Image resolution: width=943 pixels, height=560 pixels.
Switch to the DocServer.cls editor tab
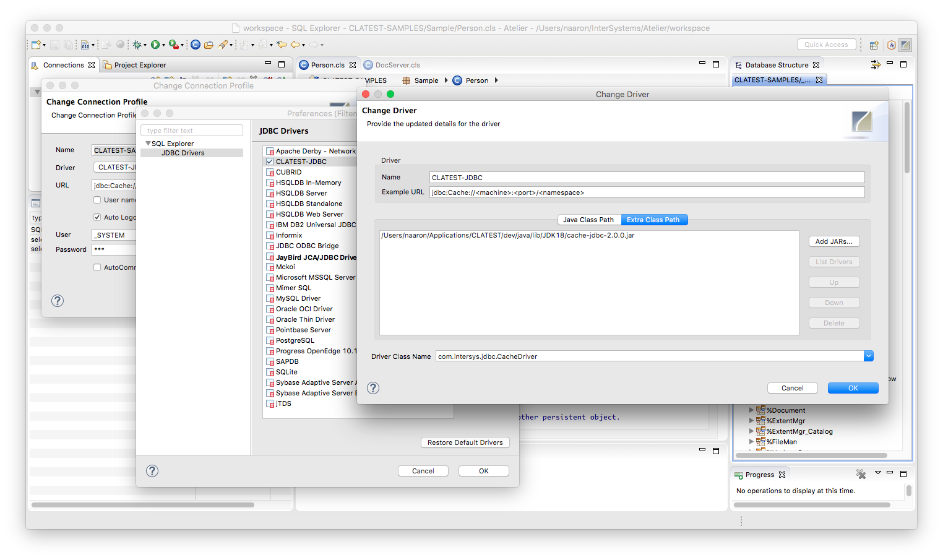pos(392,65)
